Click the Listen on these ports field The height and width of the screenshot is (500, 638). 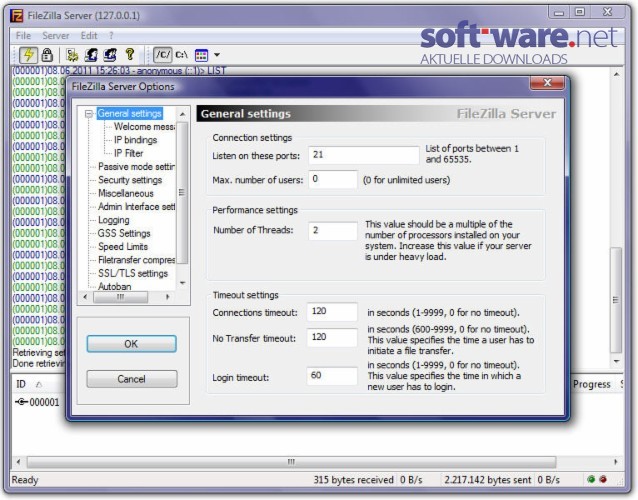[363, 155]
